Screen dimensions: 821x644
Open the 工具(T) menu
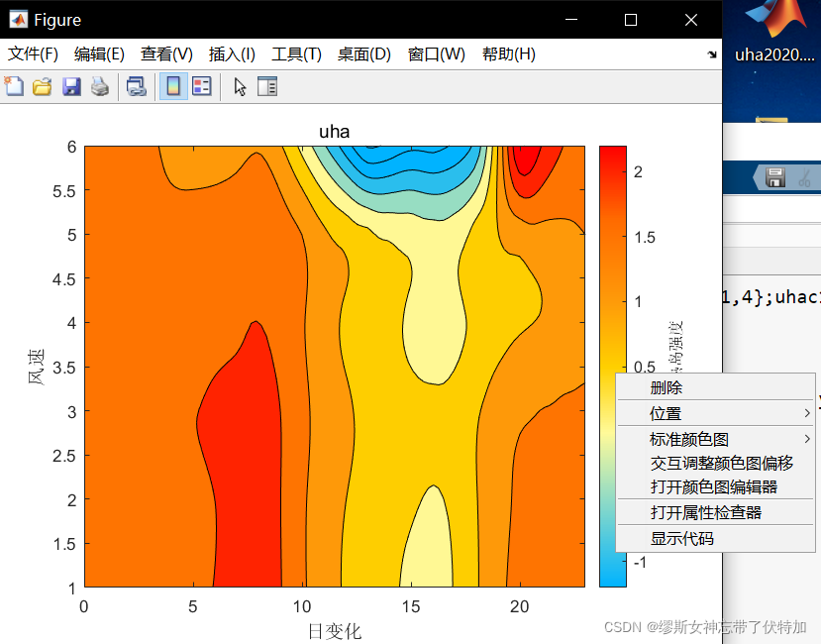296,54
